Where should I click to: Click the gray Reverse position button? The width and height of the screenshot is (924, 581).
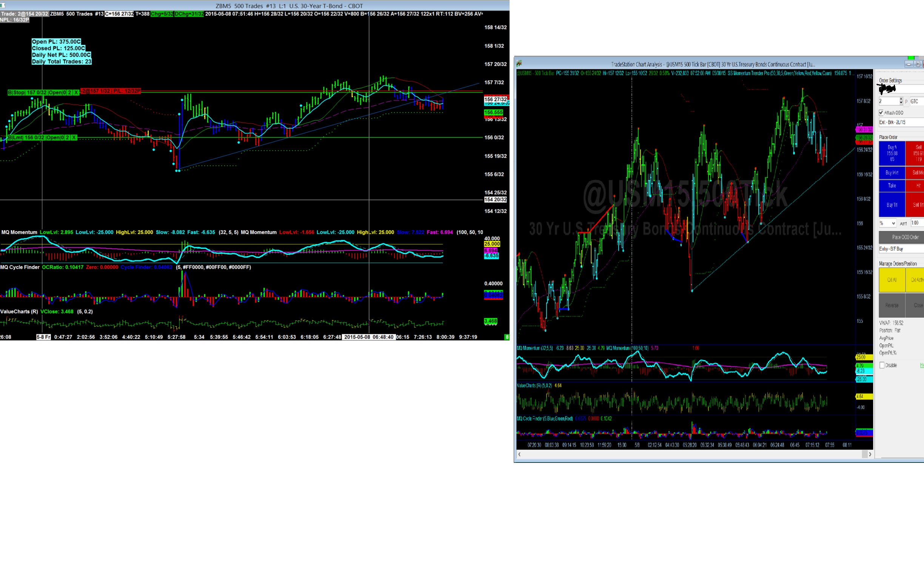(x=892, y=305)
